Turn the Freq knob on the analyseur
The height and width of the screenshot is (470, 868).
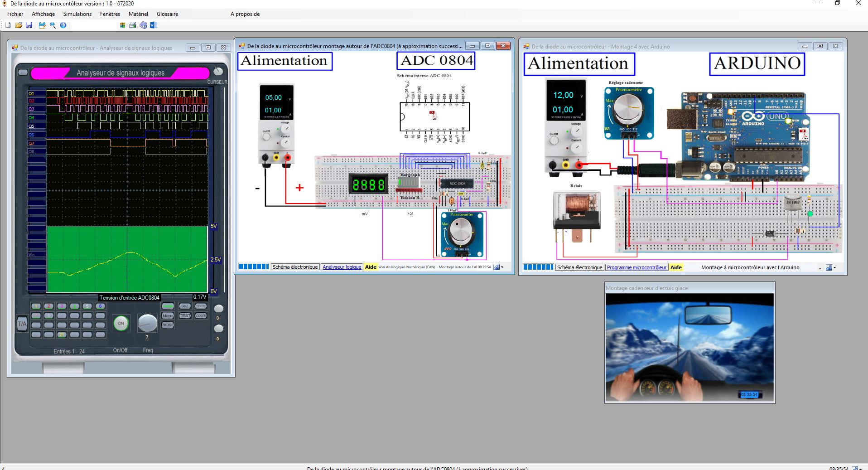pos(147,323)
